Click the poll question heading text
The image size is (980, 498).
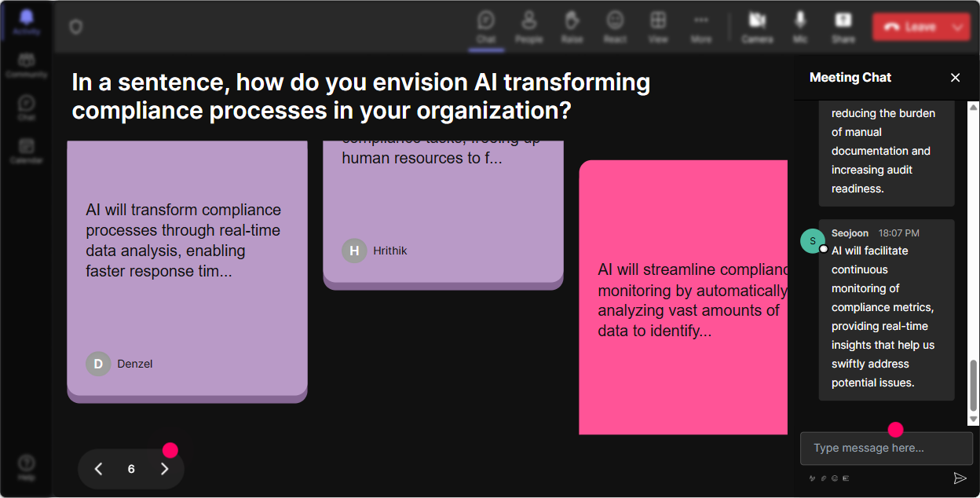coord(360,96)
